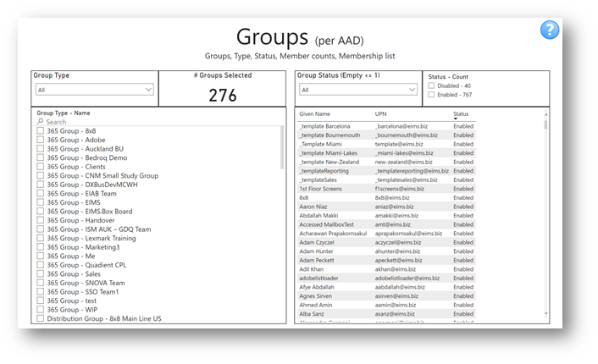Select adobelistloader name cell
The height and width of the screenshot is (364, 598).
pyautogui.click(x=318, y=279)
